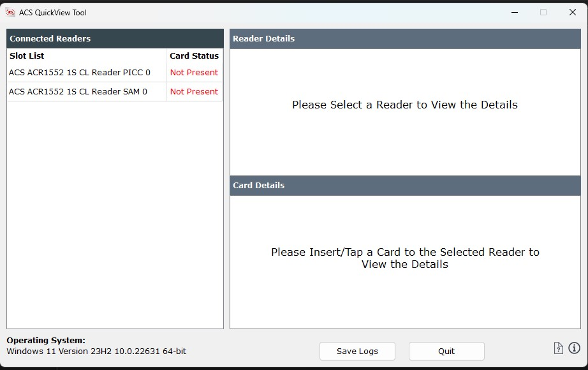
Task: Click the Windows 11 Version 23H2 text
Action: tap(96, 352)
